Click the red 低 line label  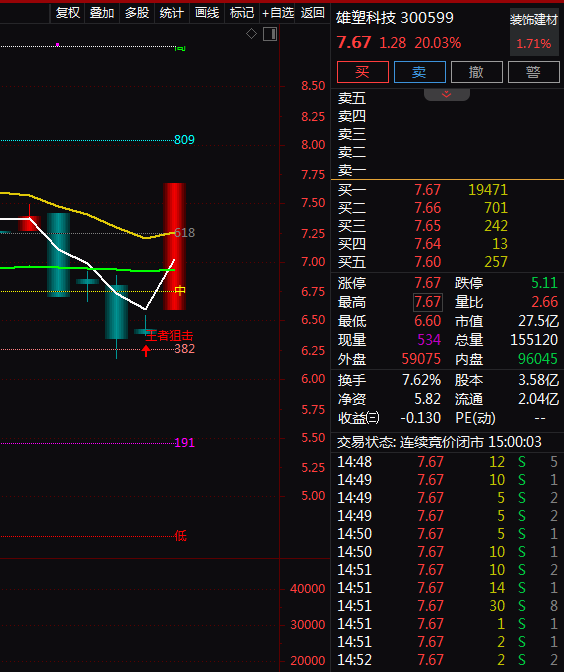(180, 536)
